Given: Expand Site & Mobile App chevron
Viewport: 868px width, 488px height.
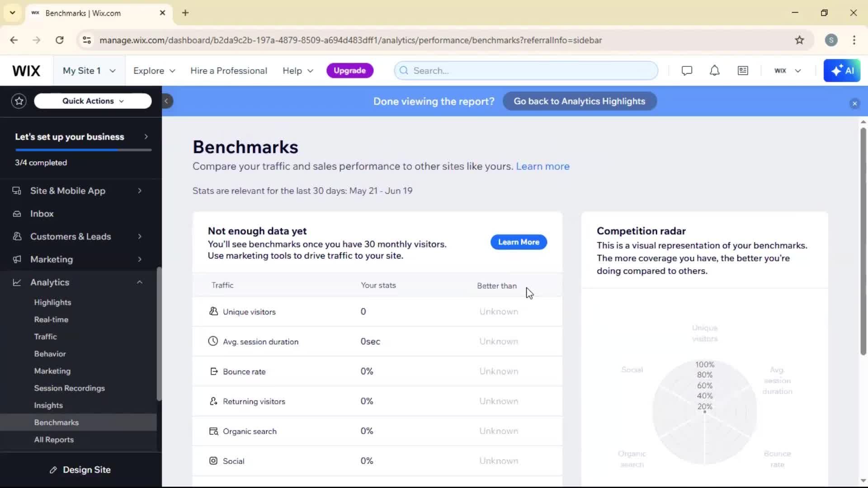Looking at the screenshot, I should (140, 191).
